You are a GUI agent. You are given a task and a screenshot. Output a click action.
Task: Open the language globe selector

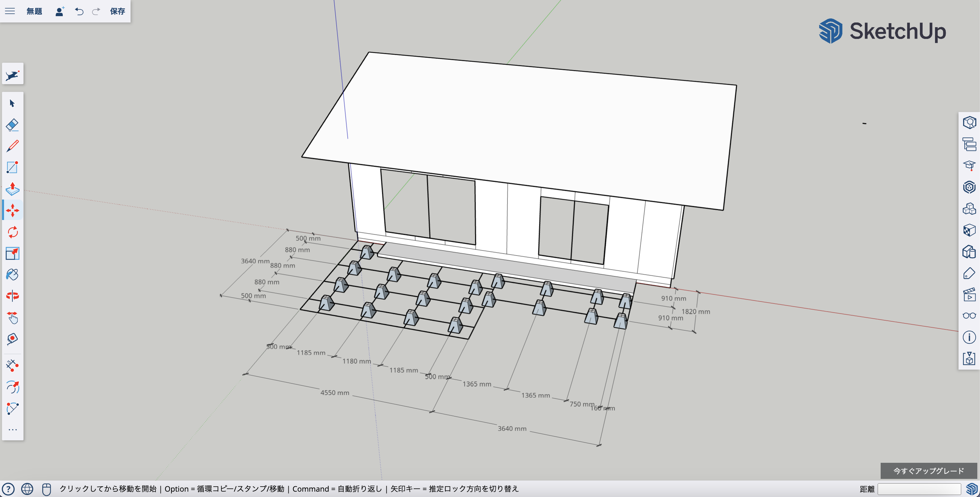(x=27, y=489)
